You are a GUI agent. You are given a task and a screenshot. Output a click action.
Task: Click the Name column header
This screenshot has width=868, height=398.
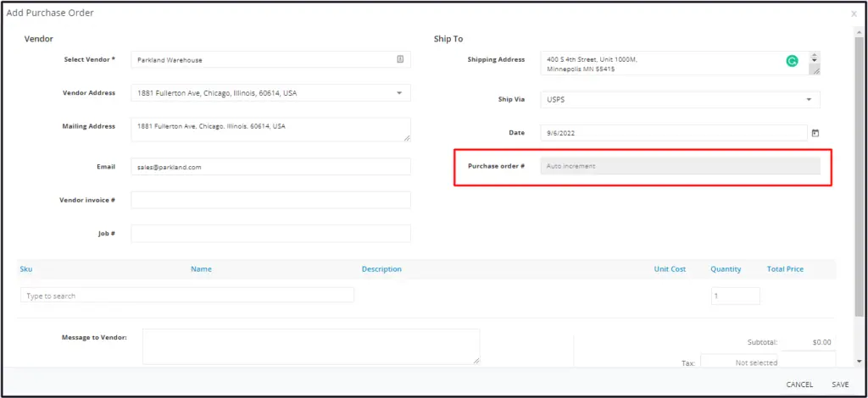[201, 269]
